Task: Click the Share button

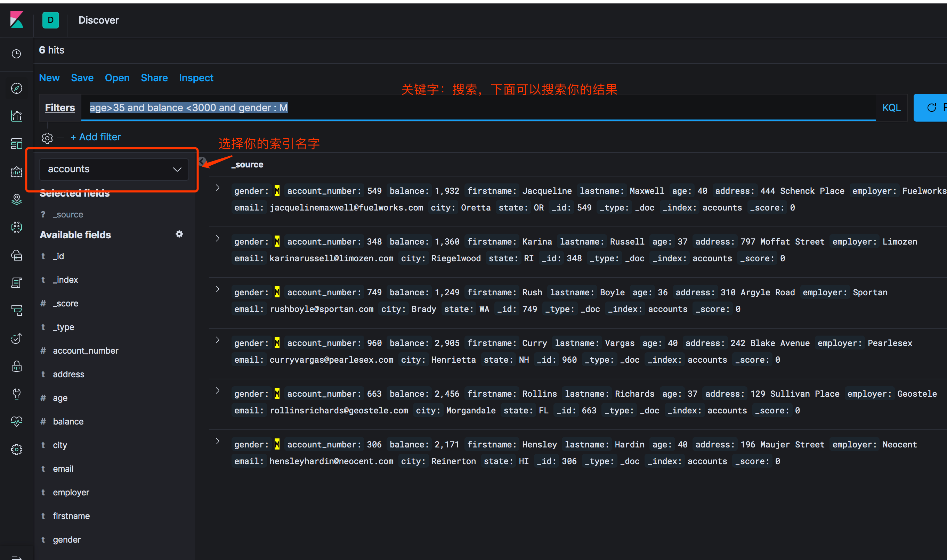Action: pos(153,78)
